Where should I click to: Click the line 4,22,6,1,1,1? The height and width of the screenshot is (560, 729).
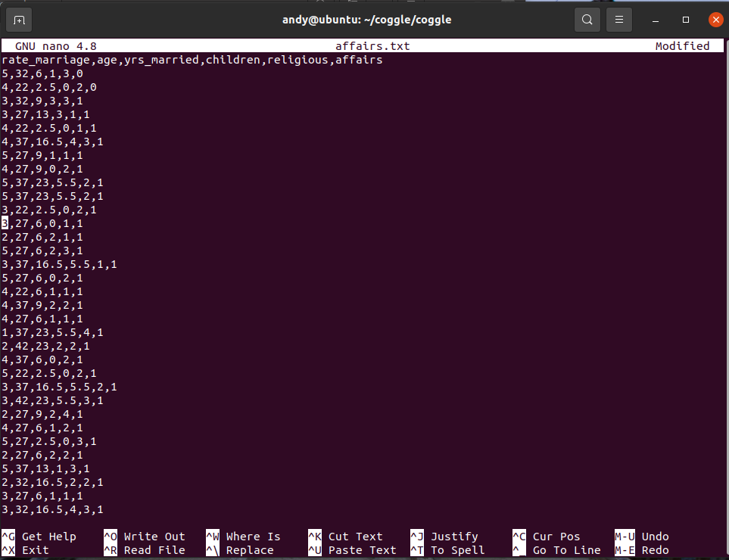tap(42, 292)
